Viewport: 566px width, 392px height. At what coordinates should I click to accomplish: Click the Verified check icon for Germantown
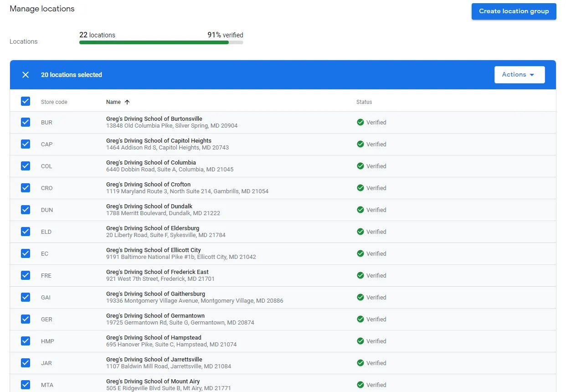click(x=360, y=319)
